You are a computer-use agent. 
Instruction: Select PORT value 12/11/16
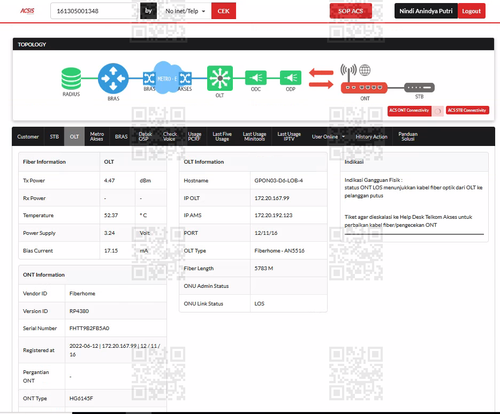(266, 233)
